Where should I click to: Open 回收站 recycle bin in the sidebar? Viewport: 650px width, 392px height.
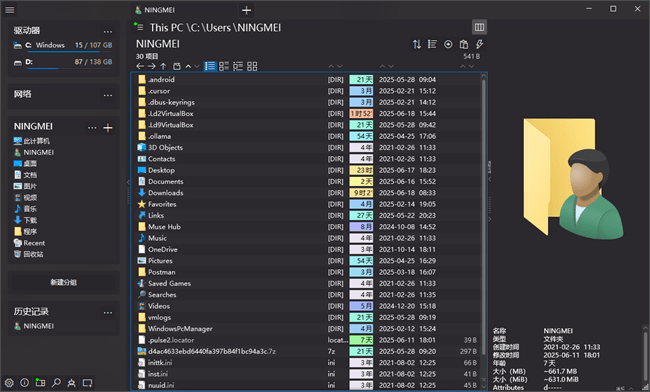point(28,254)
